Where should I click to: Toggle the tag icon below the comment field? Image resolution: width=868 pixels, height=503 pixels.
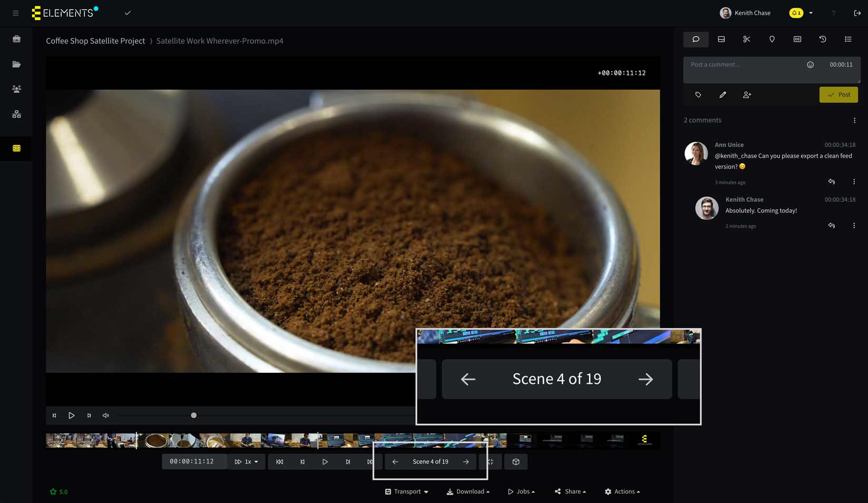click(x=697, y=95)
